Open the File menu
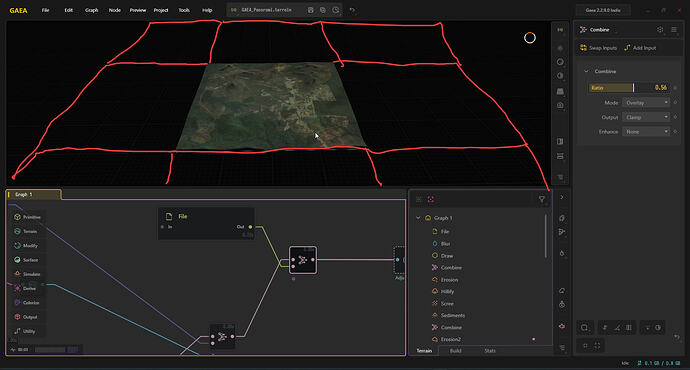Screen dimensions: 690x370 45,10
